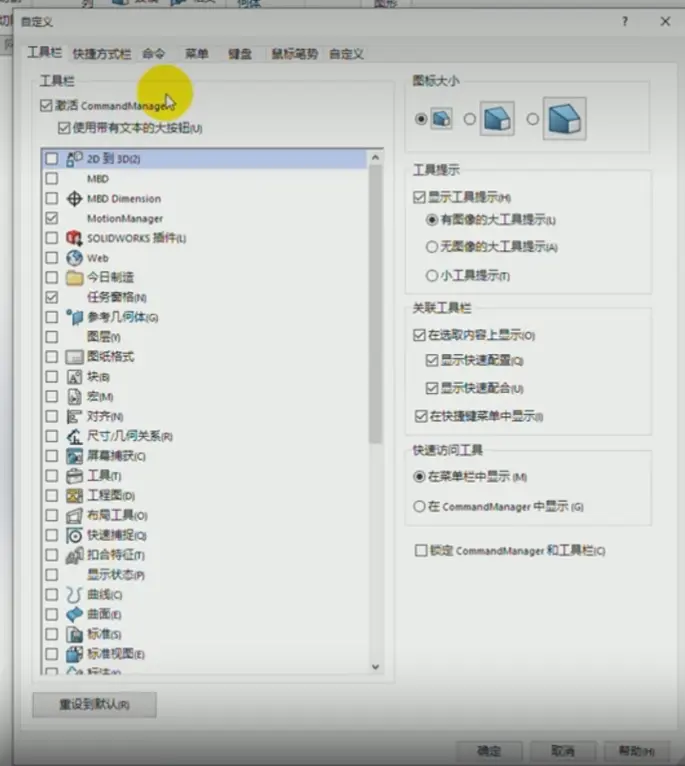This screenshot has height=766, width=685.
Task: Click the 参考几何体 icon
Action: tap(74, 317)
